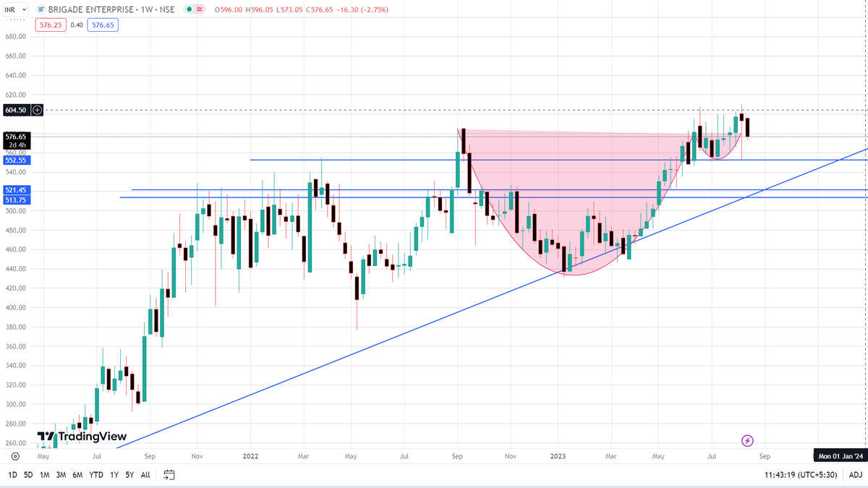
Task: Click the plus icon beside 604.50 label
Action: 38,110
